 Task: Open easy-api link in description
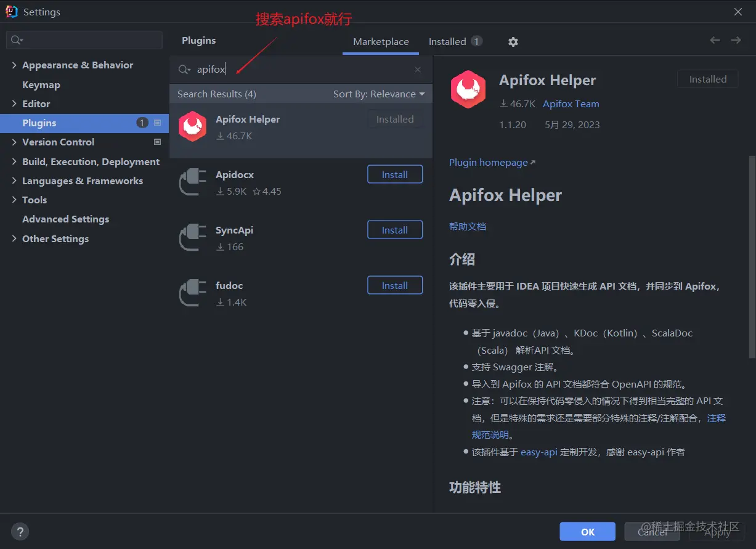coord(539,452)
